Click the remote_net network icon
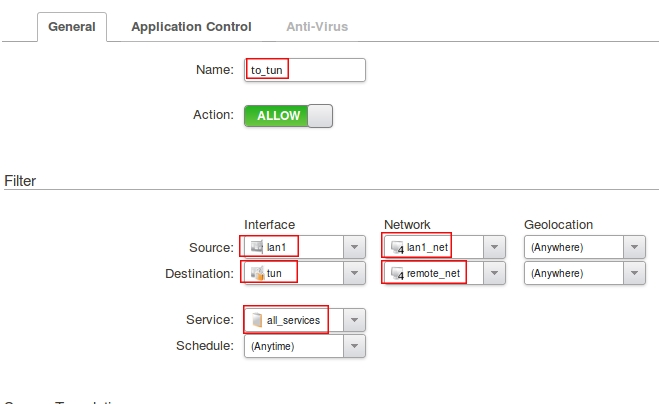This screenshot has width=659, height=404. click(x=397, y=273)
